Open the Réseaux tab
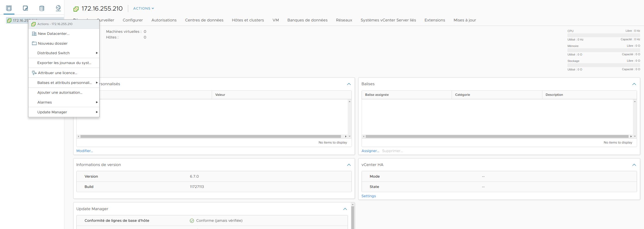The height and width of the screenshot is (229, 644). coord(344,20)
